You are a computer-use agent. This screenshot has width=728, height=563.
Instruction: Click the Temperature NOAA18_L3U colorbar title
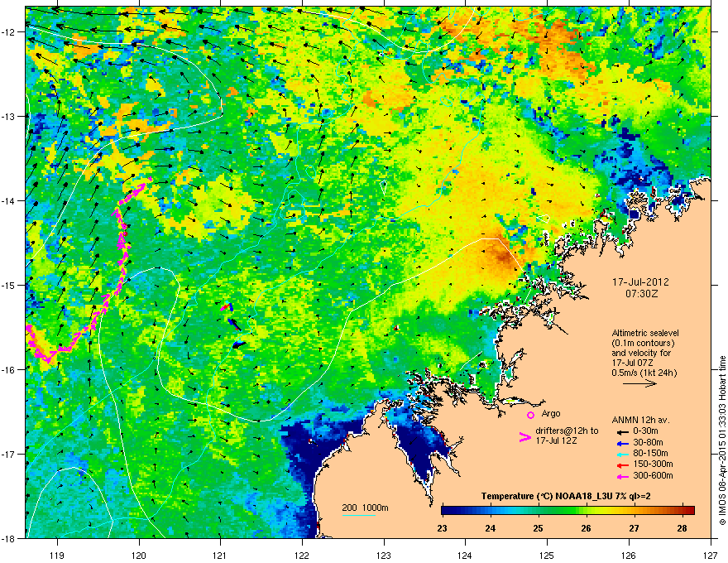coord(566,496)
